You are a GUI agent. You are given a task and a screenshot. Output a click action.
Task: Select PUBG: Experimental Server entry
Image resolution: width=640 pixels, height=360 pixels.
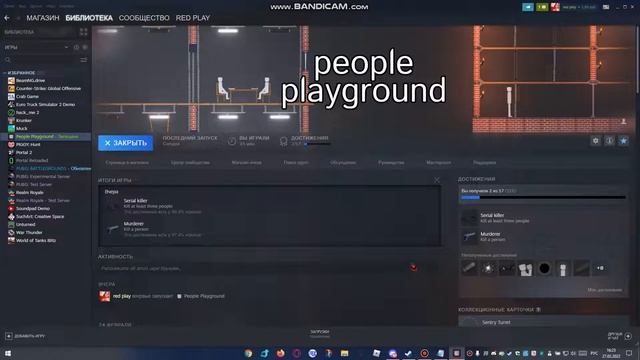click(42, 176)
